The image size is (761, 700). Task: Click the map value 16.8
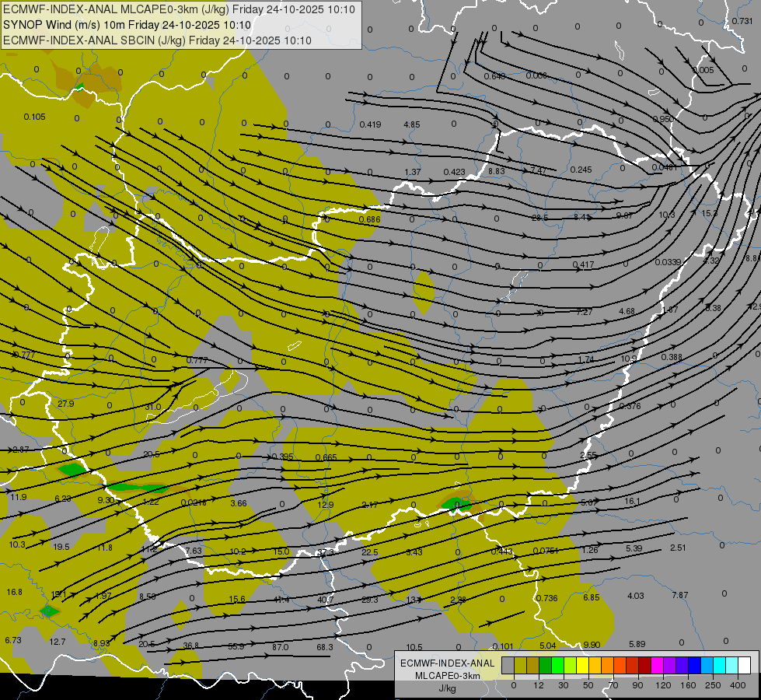(15, 592)
